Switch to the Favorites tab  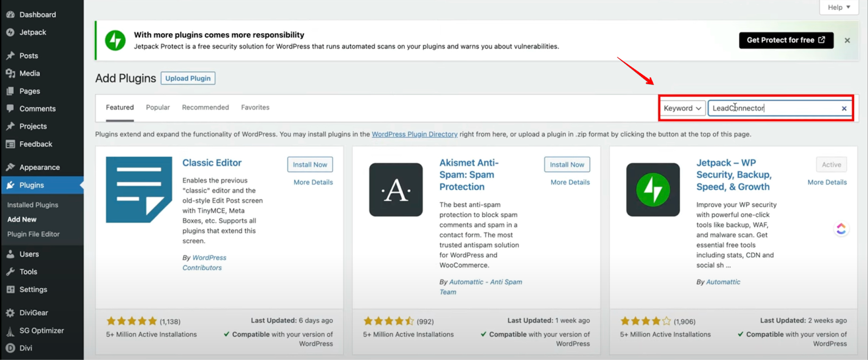(256, 107)
